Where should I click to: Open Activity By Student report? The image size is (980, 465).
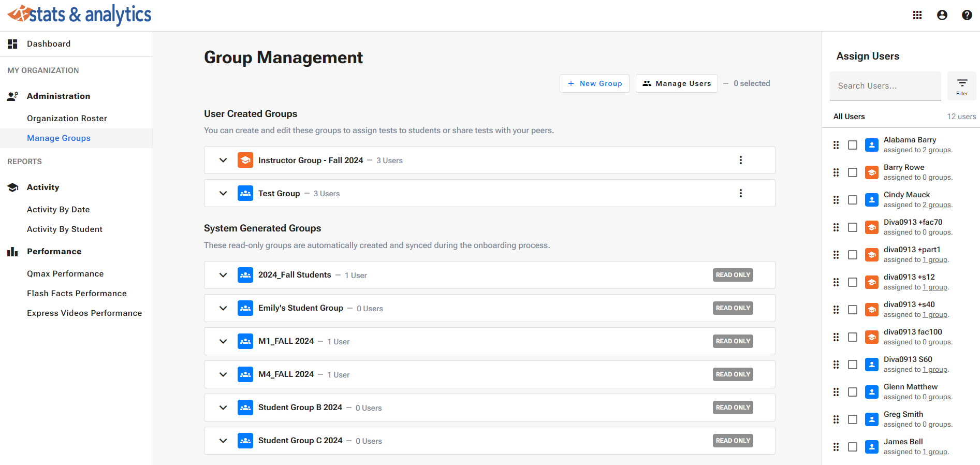coord(65,229)
